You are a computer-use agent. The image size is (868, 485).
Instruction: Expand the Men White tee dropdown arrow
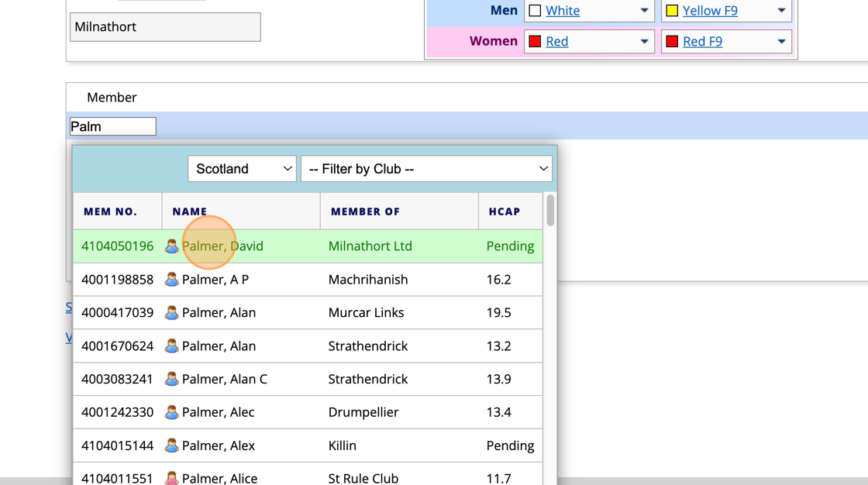coord(644,11)
